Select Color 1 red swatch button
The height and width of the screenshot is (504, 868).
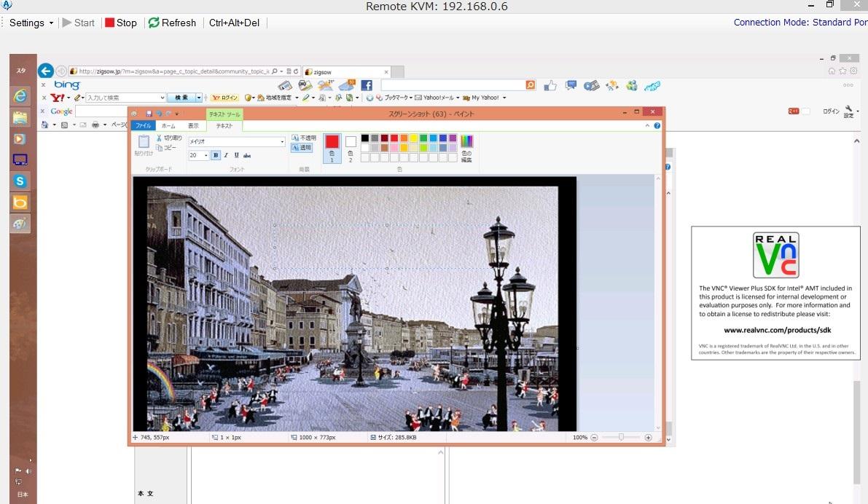point(332,149)
